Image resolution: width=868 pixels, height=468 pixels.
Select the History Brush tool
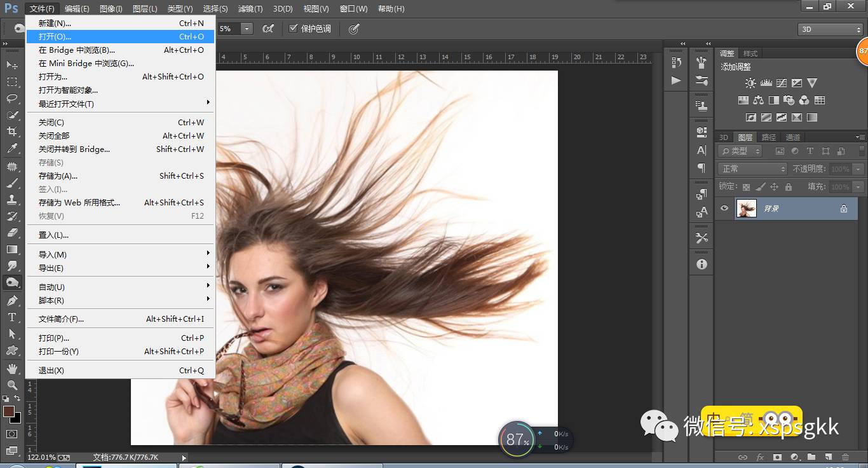point(12,216)
